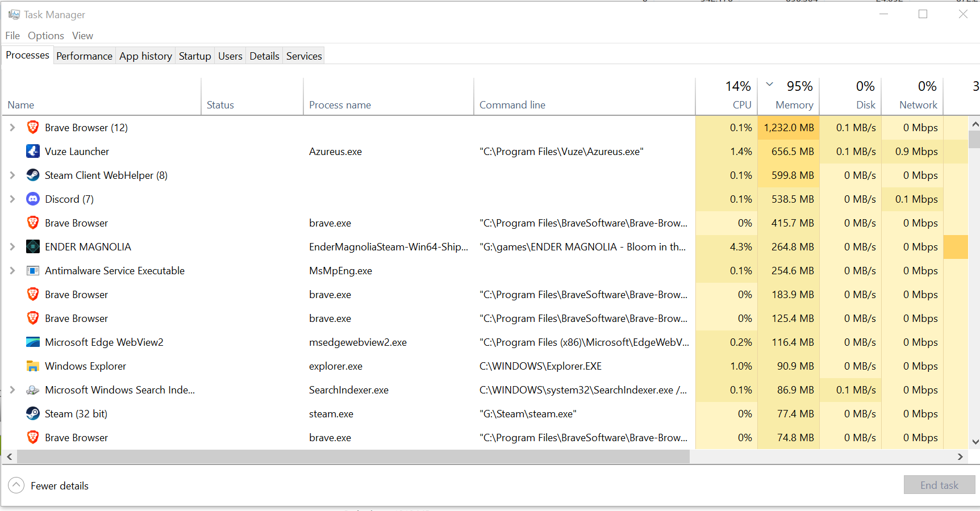Click the horizontal scrollbar thumb
Image resolution: width=980 pixels, height=511 pixels.
[x=353, y=456]
